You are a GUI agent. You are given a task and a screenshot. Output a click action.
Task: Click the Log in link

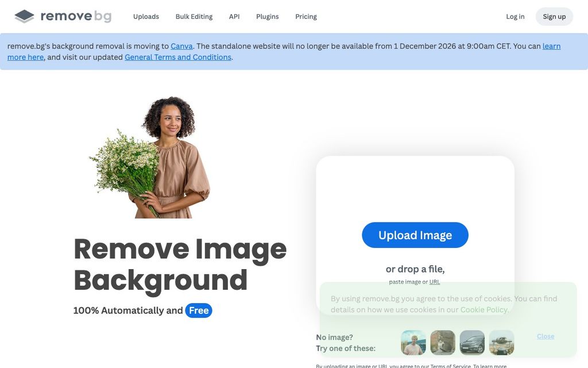tap(515, 17)
